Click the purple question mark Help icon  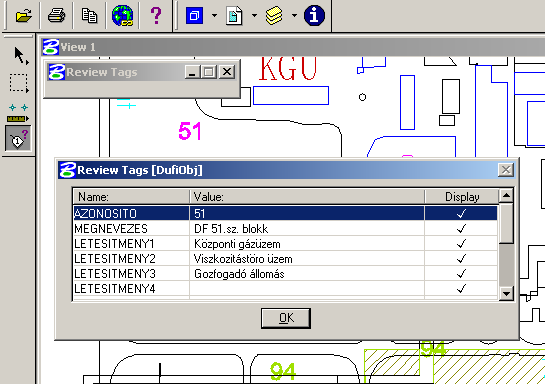[x=156, y=16]
